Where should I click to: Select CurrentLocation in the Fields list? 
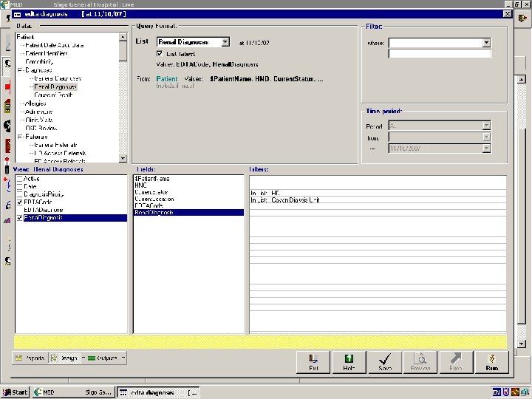point(188,199)
